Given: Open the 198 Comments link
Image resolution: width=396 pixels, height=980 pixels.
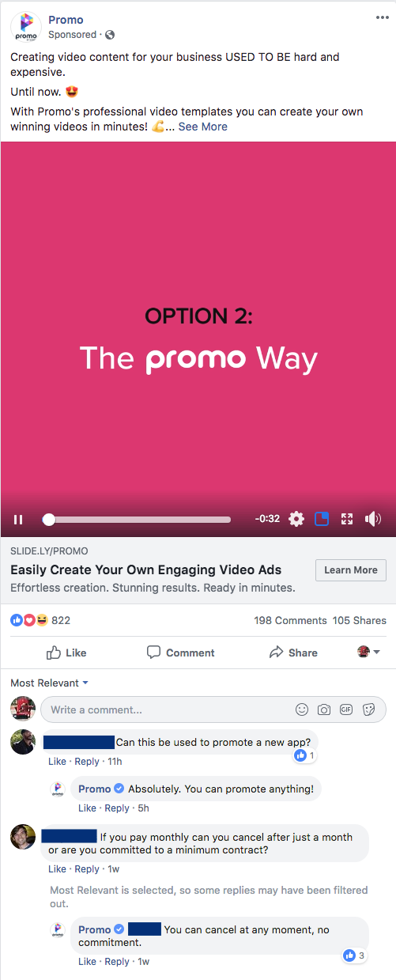Looking at the screenshot, I should 290,620.
